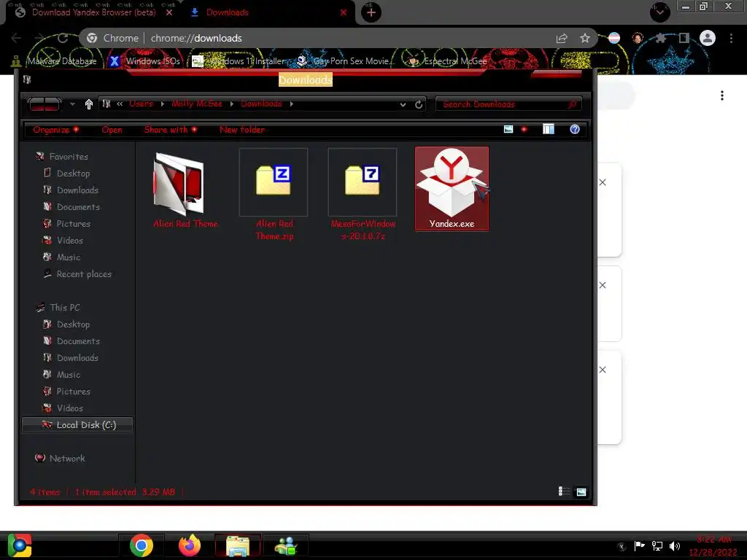
Task: Remove first download entry with X
Action: coord(603,182)
